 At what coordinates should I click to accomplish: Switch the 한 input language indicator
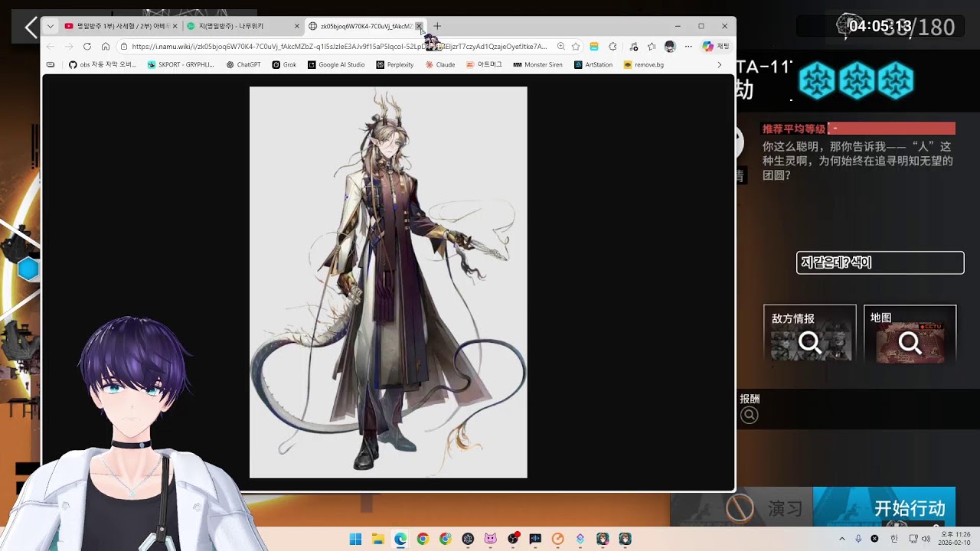click(x=893, y=539)
